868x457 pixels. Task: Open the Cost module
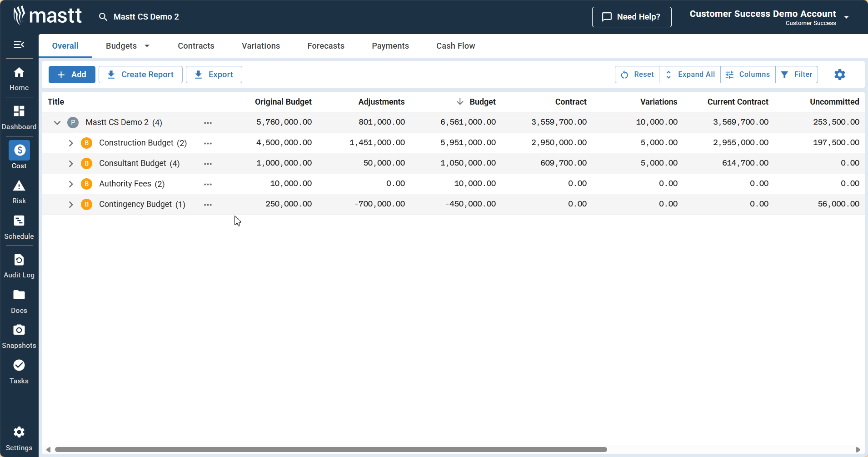(x=19, y=155)
